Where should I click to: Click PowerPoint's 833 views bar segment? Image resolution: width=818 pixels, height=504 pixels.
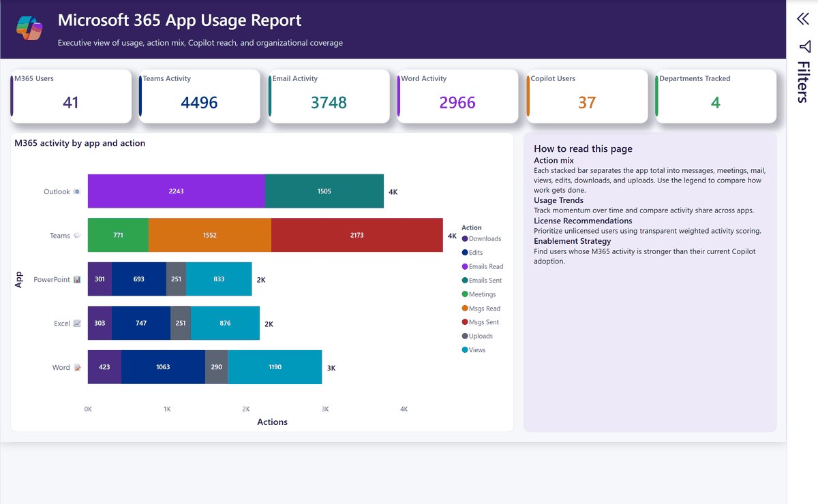click(219, 279)
